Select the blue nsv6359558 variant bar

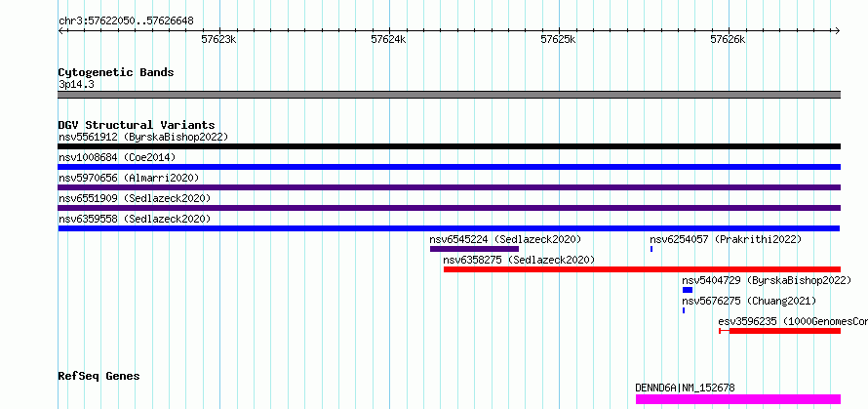pyautogui.click(x=449, y=228)
